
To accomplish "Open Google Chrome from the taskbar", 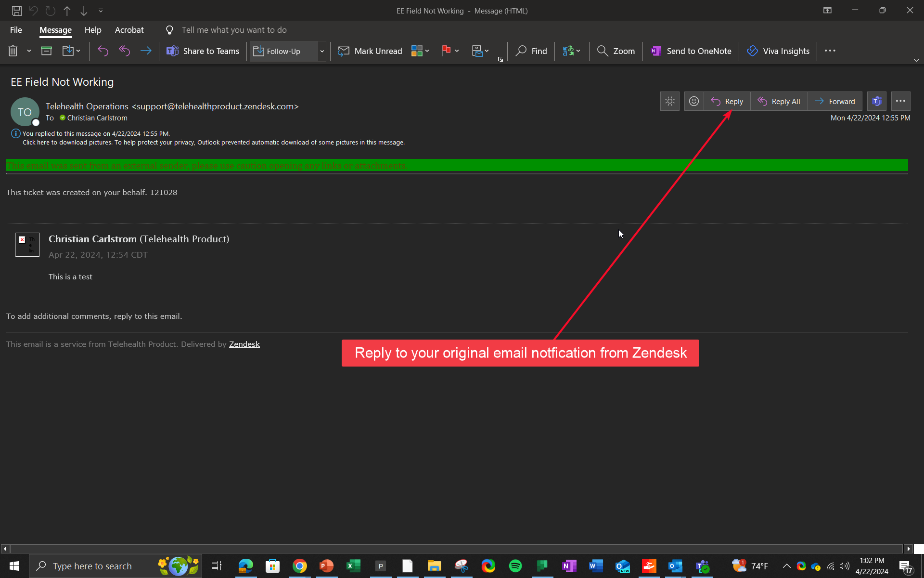I will (x=300, y=566).
